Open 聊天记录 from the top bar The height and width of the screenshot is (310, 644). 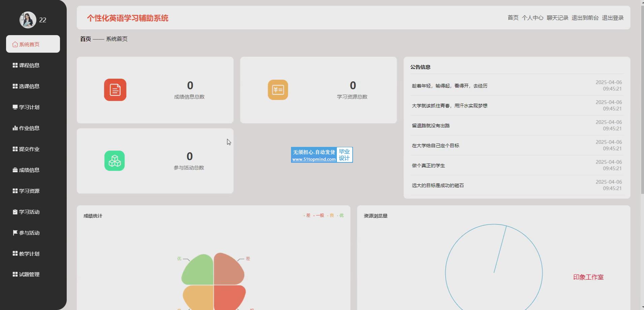click(557, 18)
